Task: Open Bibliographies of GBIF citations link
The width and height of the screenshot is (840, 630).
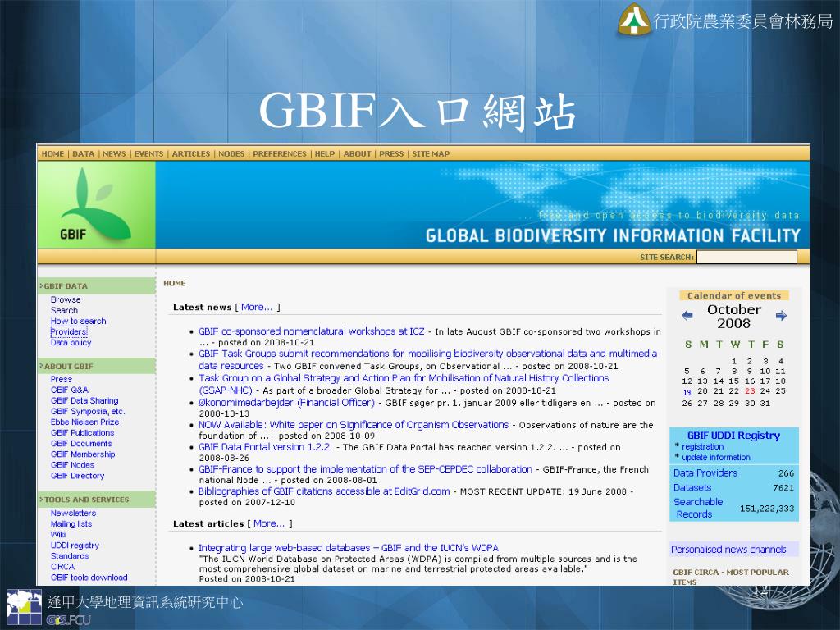Action: pos(324,491)
